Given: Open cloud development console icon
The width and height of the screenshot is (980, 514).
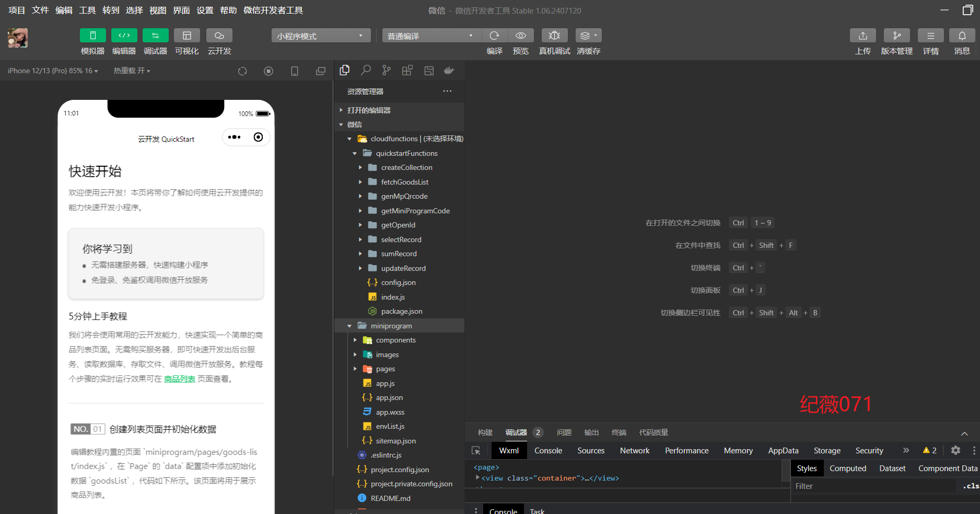Looking at the screenshot, I should tap(219, 36).
